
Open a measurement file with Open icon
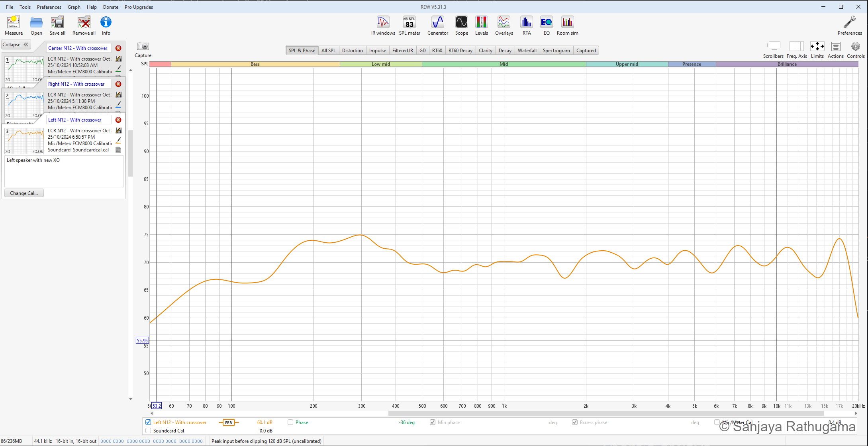(x=36, y=23)
